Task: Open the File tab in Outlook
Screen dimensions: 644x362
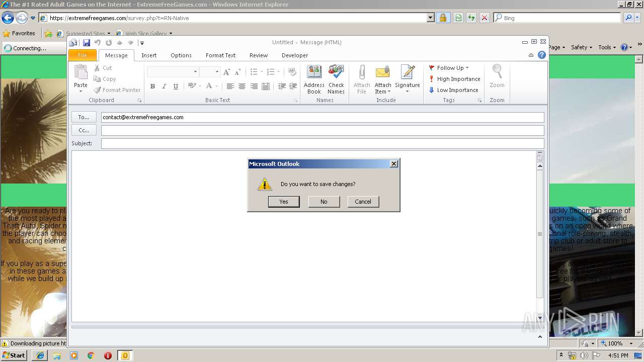Action: tap(83, 55)
